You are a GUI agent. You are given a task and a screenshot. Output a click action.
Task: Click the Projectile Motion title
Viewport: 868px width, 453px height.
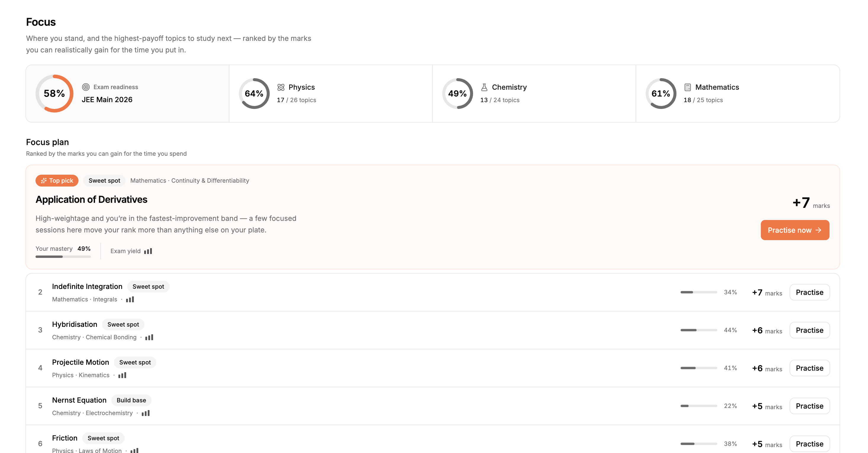click(81, 362)
